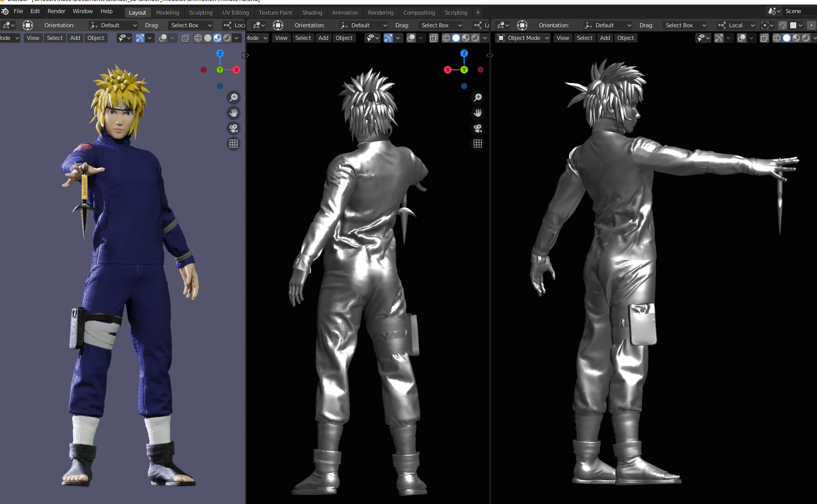Toggle X-ray in the right viewport
Image resolution: width=817 pixels, height=504 pixels.
[x=764, y=38]
